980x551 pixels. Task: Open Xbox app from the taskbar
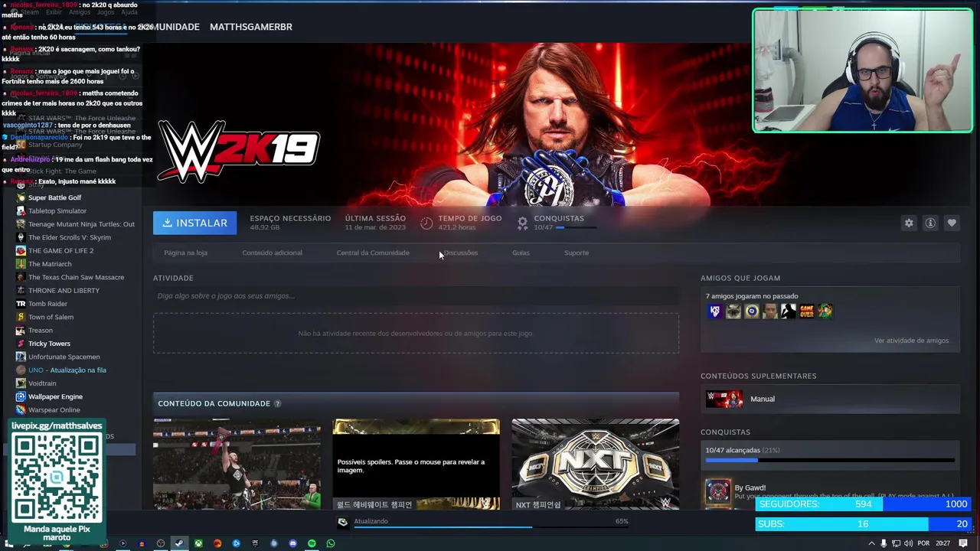(x=198, y=543)
